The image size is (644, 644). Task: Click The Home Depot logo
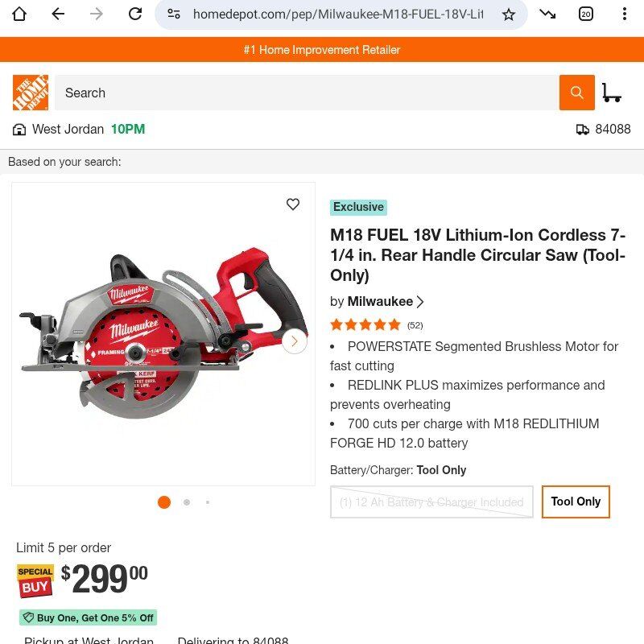pyautogui.click(x=31, y=93)
